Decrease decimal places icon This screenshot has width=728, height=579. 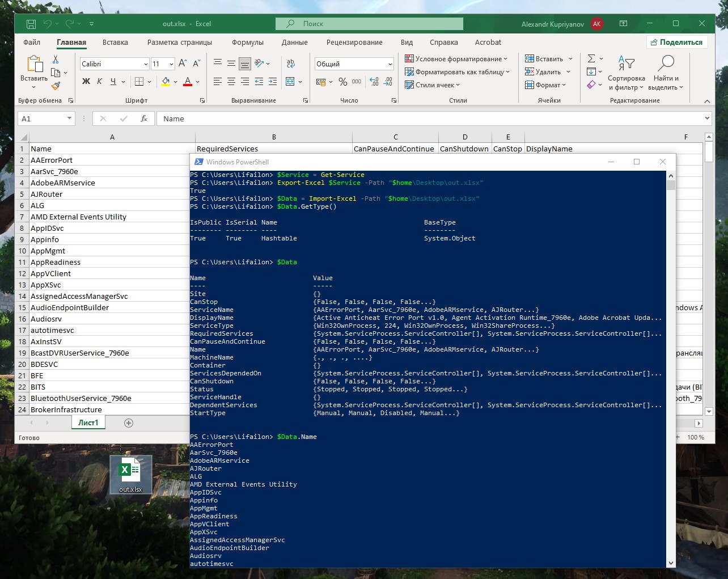(388, 82)
